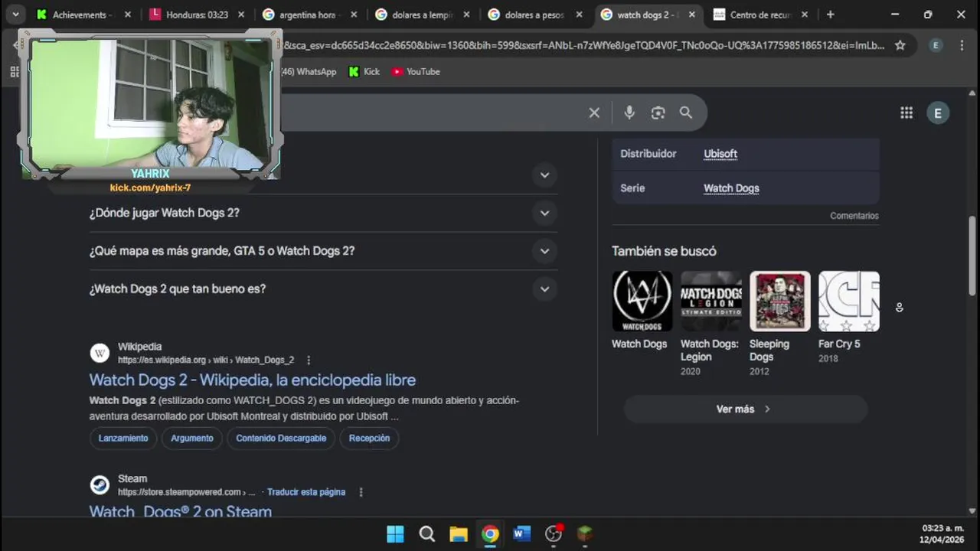
Task: Select the Contenido Descargable chip
Action: coord(281,439)
